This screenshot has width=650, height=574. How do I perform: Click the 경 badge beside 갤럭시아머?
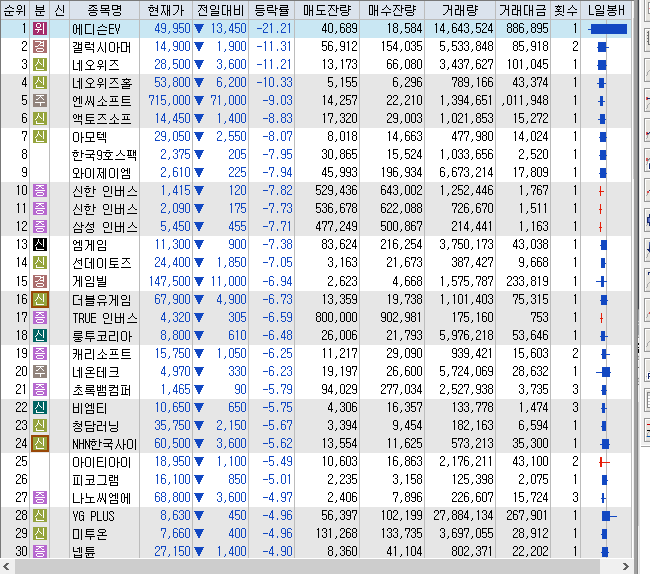point(40,46)
